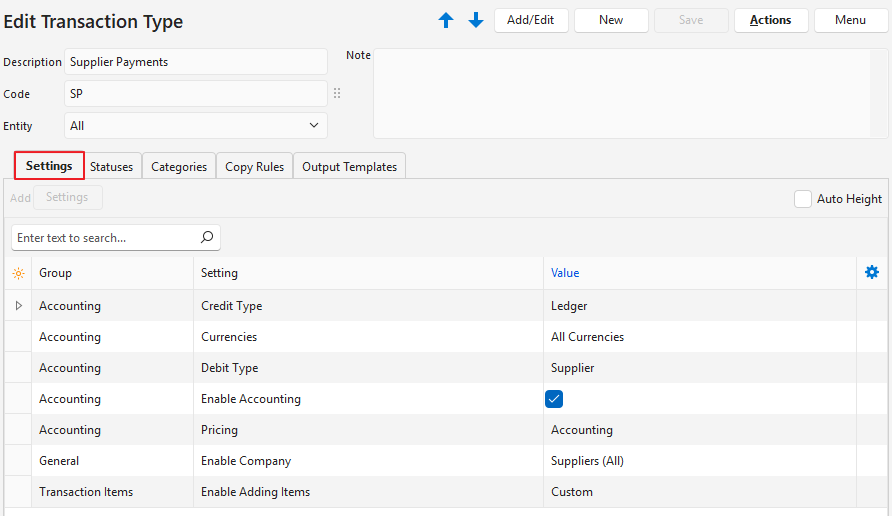The image size is (892, 516).
Task: Click the blue down arrow icon
Action: (476, 21)
